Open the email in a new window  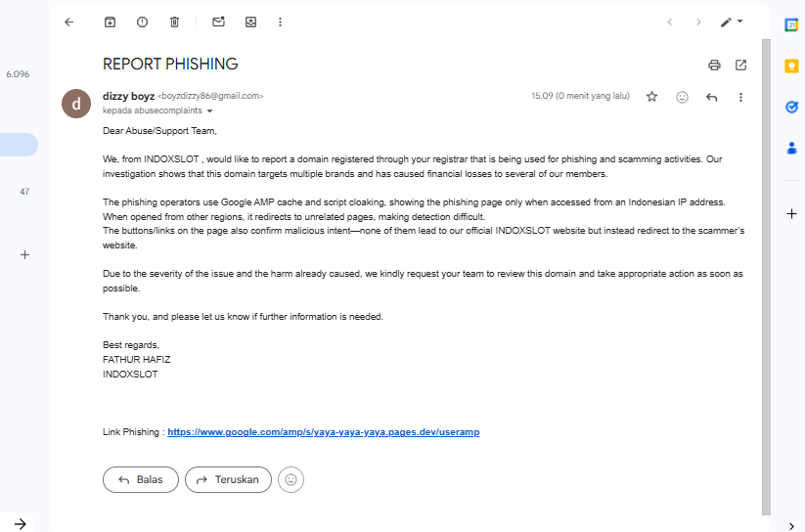point(741,66)
